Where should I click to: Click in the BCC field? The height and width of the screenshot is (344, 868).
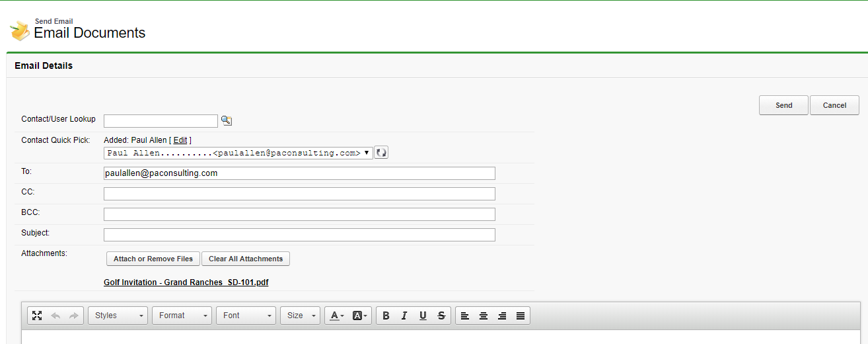tap(299, 214)
